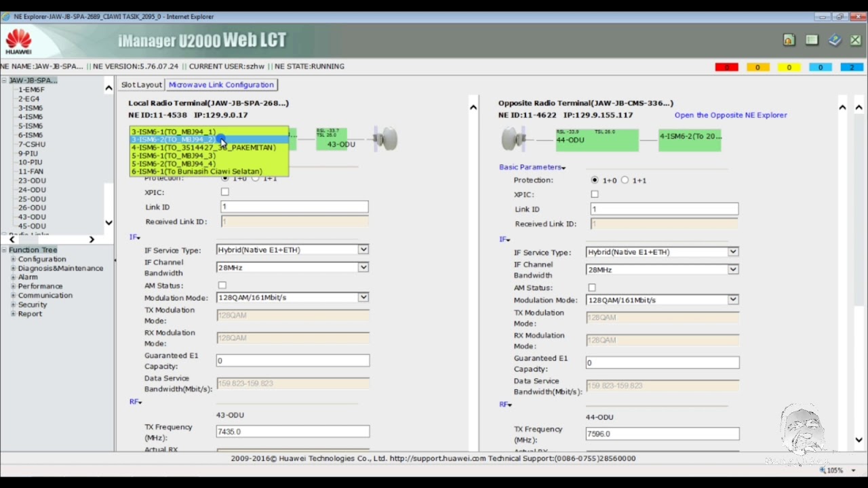Expand Report node in Function Tree
The height and width of the screenshot is (488, 868).
coord(13,314)
